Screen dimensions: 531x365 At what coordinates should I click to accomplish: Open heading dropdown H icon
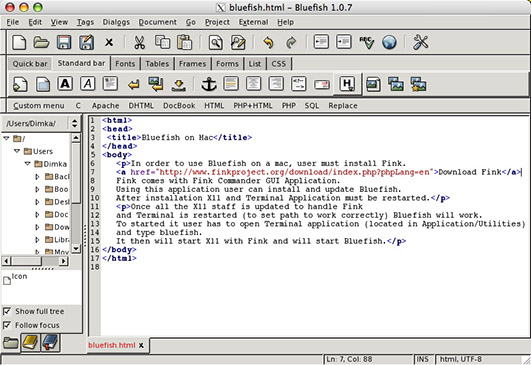tap(347, 84)
